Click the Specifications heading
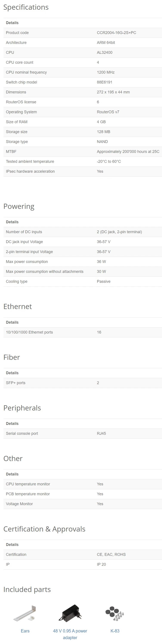The height and width of the screenshot is (644, 162). (26, 7)
